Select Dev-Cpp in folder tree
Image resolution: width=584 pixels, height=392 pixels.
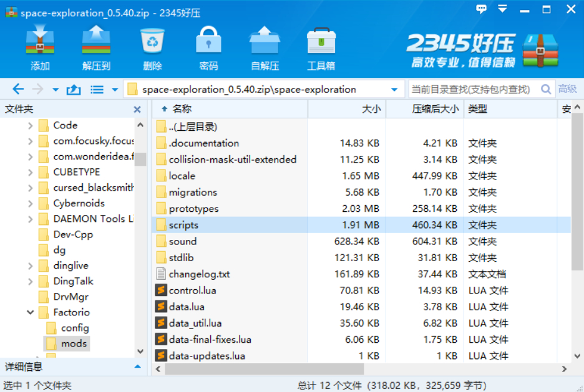(66, 235)
